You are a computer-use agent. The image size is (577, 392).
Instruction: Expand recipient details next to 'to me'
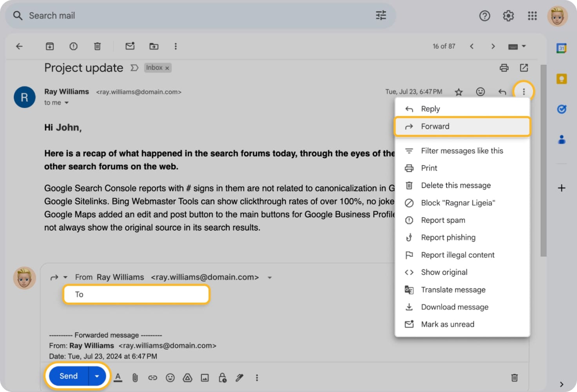67,103
